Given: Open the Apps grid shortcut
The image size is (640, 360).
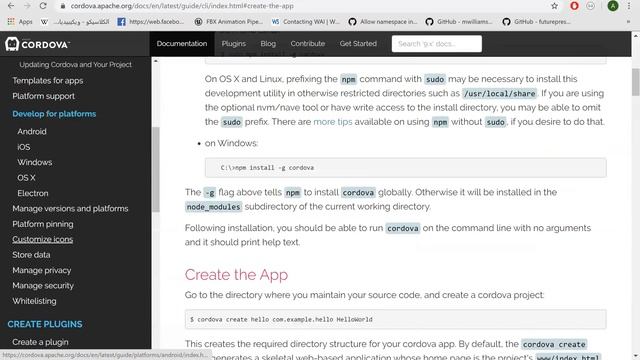Looking at the screenshot, I should coord(20,22).
